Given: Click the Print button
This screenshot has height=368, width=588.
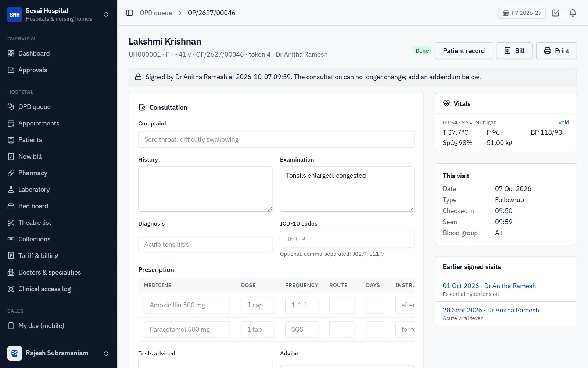Looking at the screenshot, I should click(556, 51).
